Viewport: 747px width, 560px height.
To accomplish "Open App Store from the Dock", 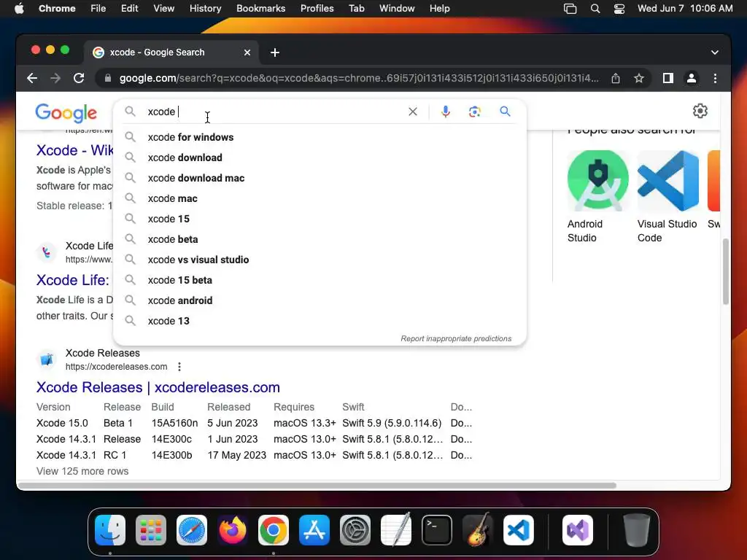I will click(314, 530).
